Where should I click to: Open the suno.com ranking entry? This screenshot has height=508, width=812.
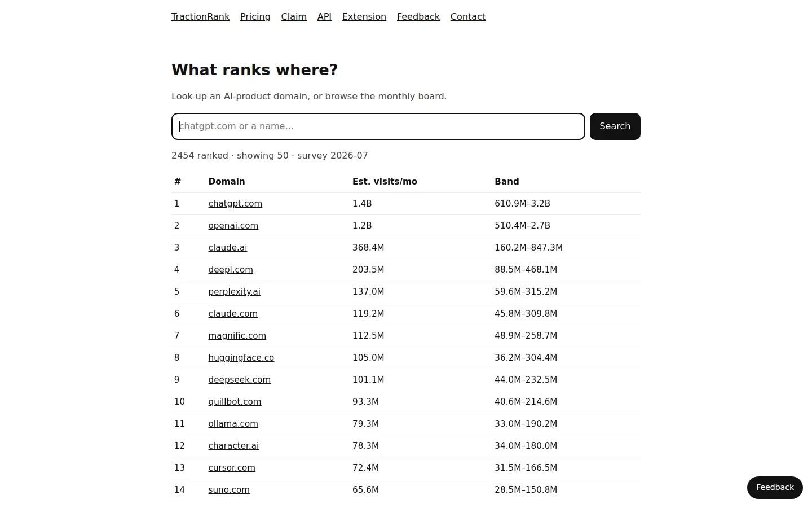(229, 490)
